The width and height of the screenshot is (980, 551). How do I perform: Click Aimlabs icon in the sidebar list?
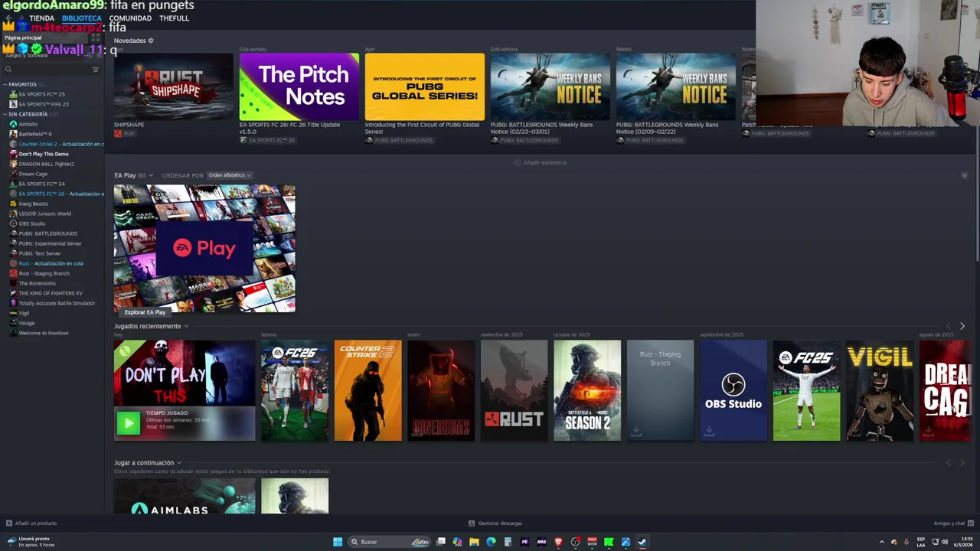coord(13,124)
